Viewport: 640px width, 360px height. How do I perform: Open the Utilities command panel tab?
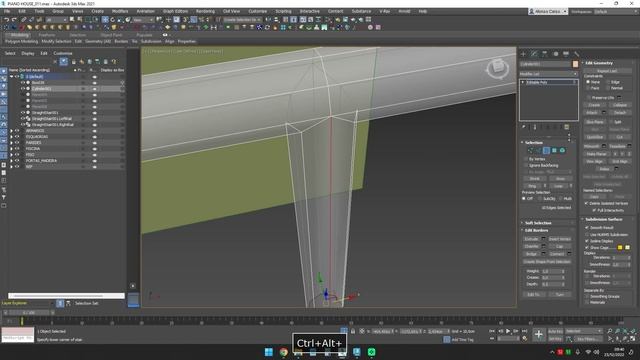[x=576, y=54]
